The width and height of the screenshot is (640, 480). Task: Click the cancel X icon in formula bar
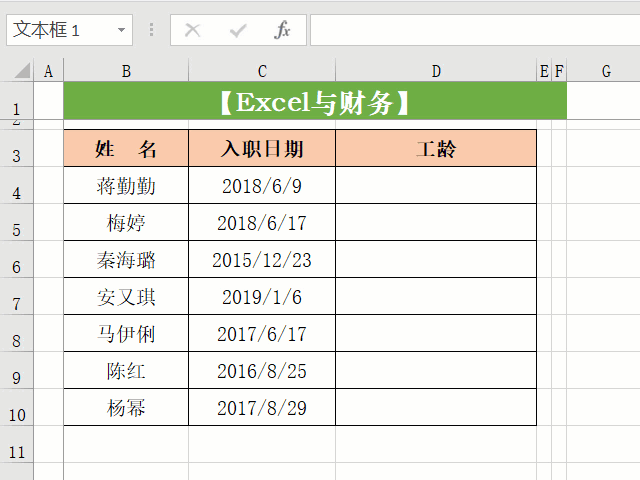point(192,30)
